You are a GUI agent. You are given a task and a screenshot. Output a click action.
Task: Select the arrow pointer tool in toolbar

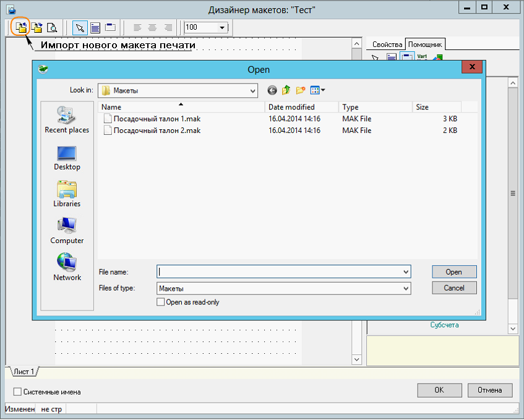[x=80, y=27]
